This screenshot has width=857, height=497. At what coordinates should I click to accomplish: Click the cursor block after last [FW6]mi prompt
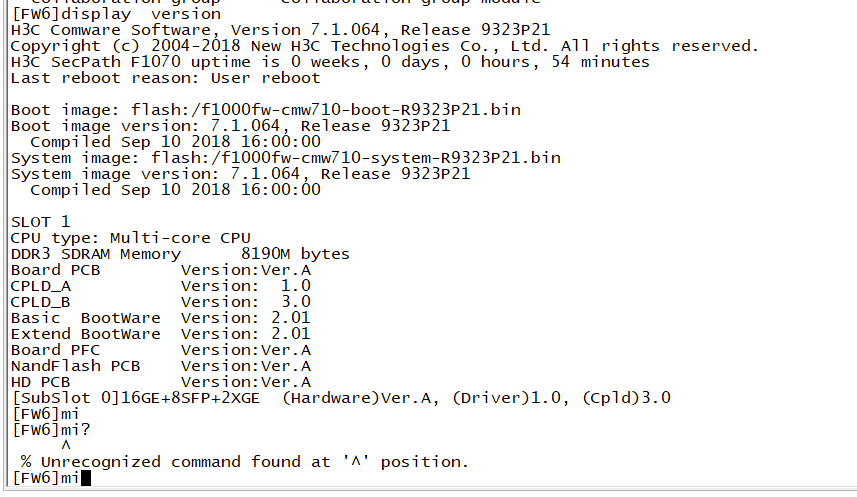(x=85, y=478)
